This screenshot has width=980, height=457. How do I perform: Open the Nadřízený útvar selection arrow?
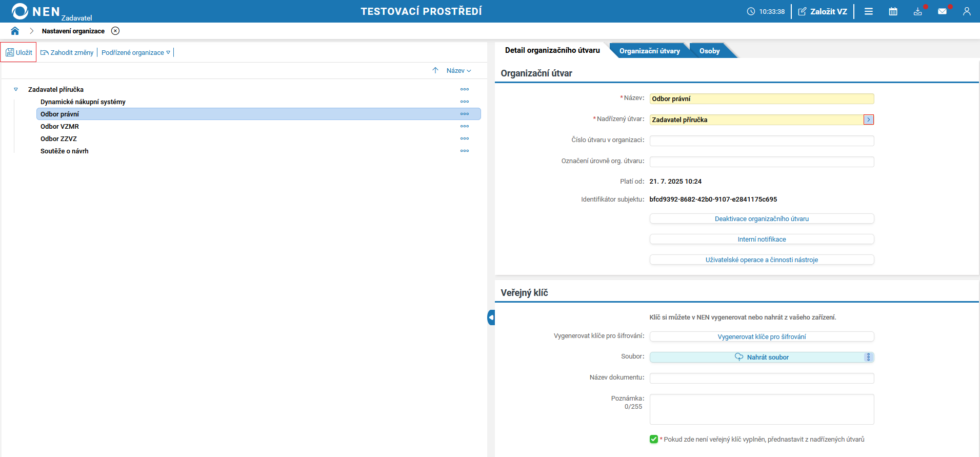pos(869,120)
